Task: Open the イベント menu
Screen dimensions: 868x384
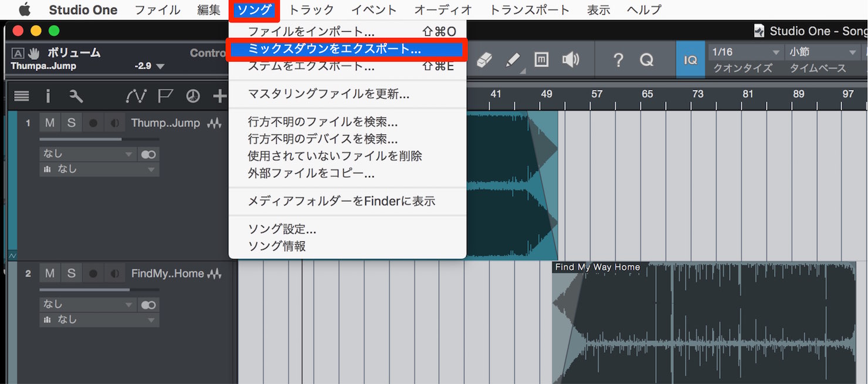Action: click(x=374, y=10)
